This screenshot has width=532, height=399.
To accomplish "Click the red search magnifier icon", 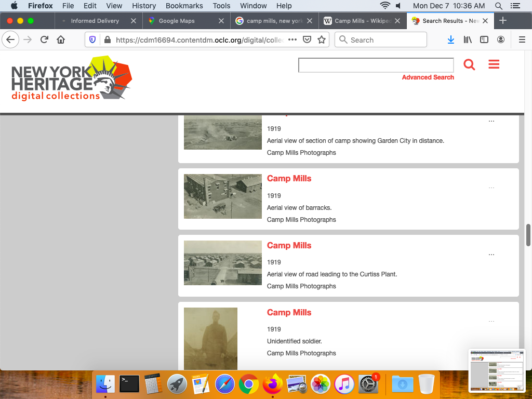I will [469, 65].
